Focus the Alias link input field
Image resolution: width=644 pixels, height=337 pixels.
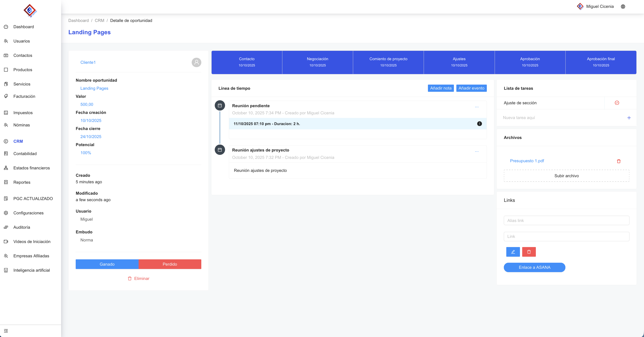[x=566, y=221]
